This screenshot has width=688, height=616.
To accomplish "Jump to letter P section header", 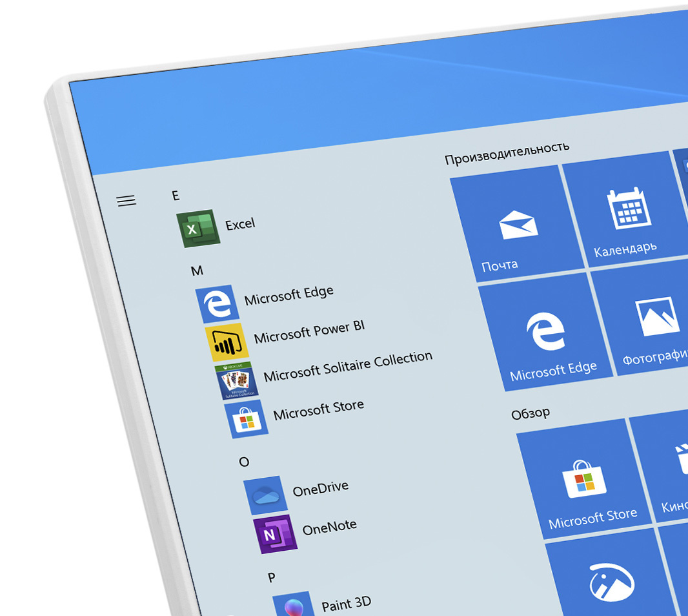I will coord(272,577).
